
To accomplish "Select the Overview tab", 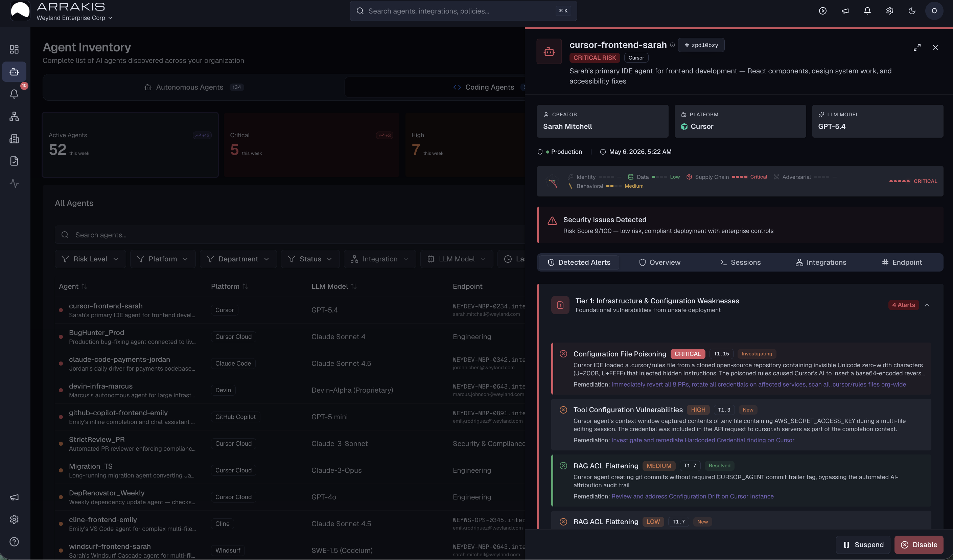I will pyautogui.click(x=659, y=262).
